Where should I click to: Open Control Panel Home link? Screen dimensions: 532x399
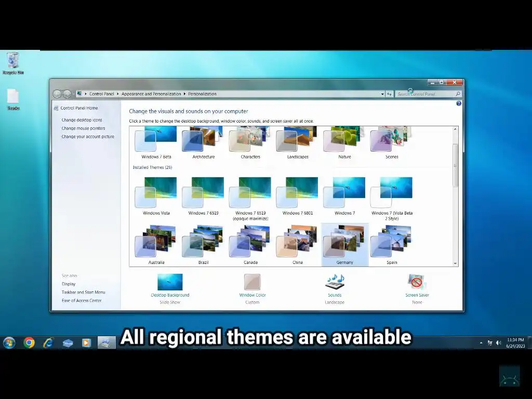click(79, 108)
